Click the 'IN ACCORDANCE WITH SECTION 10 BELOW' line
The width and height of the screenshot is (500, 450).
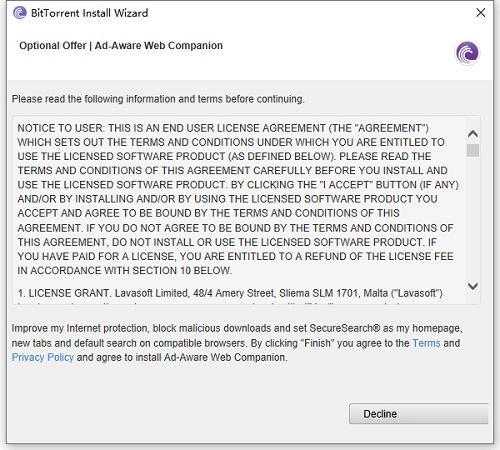click(125, 270)
